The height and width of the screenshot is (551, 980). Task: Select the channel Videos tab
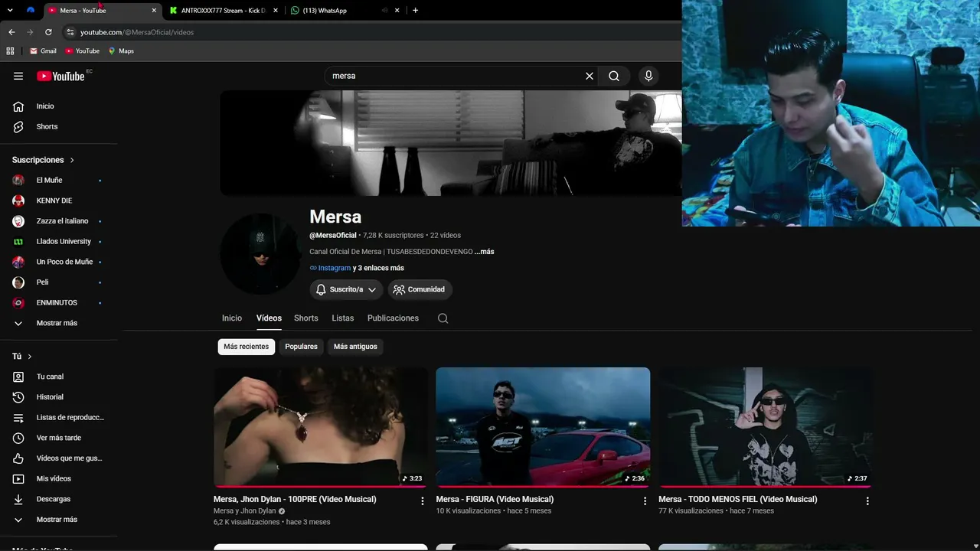coord(269,318)
